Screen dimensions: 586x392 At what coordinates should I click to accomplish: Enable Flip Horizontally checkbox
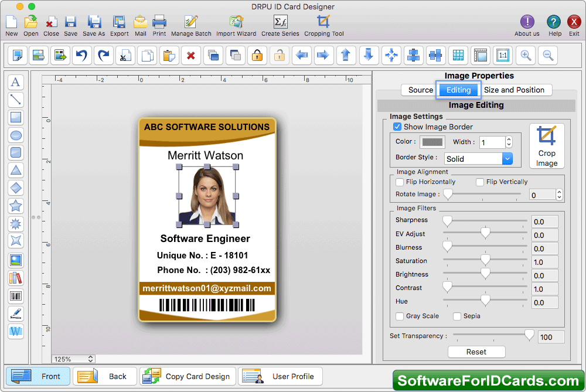pyautogui.click(x=400, y=182)
